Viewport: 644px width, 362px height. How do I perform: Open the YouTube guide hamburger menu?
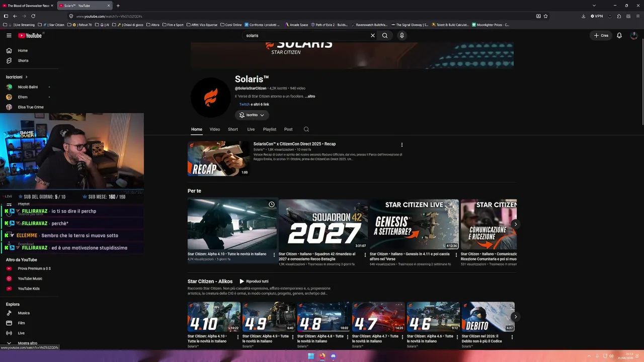(x=9, y=36)
